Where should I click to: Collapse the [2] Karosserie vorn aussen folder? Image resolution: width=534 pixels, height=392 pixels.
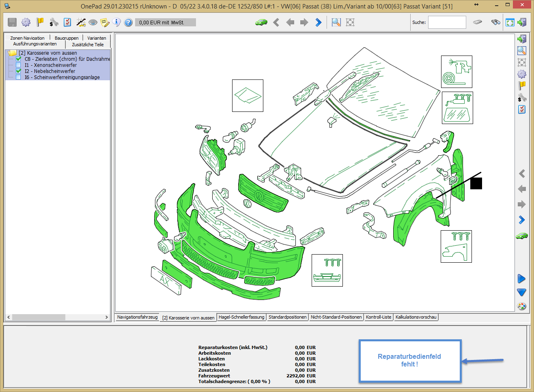pos(12,53)
